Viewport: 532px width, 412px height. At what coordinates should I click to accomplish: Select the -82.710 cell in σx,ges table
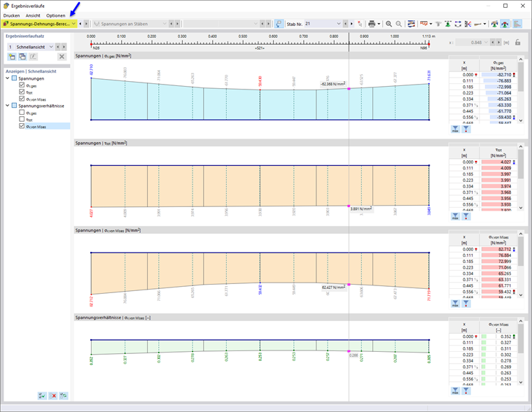pos(498,75)
